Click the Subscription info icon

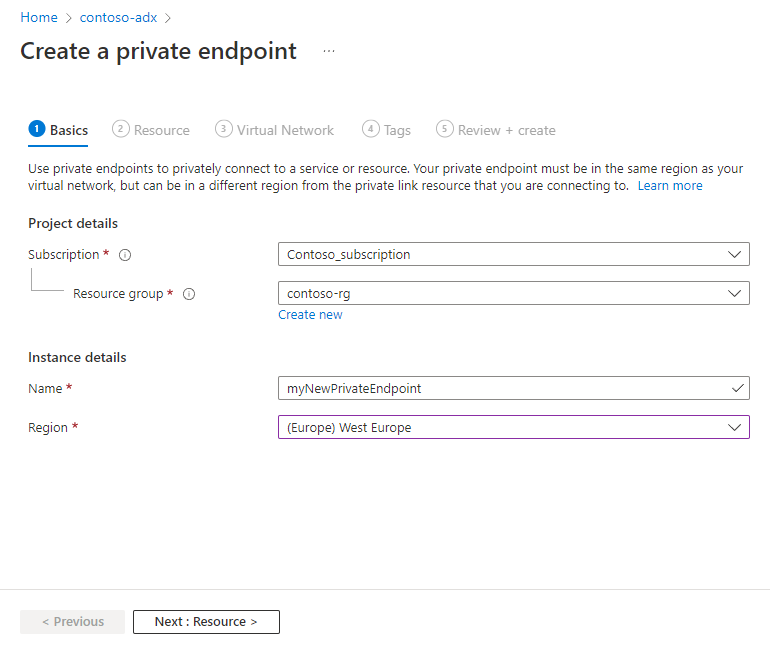coord(125,255)
